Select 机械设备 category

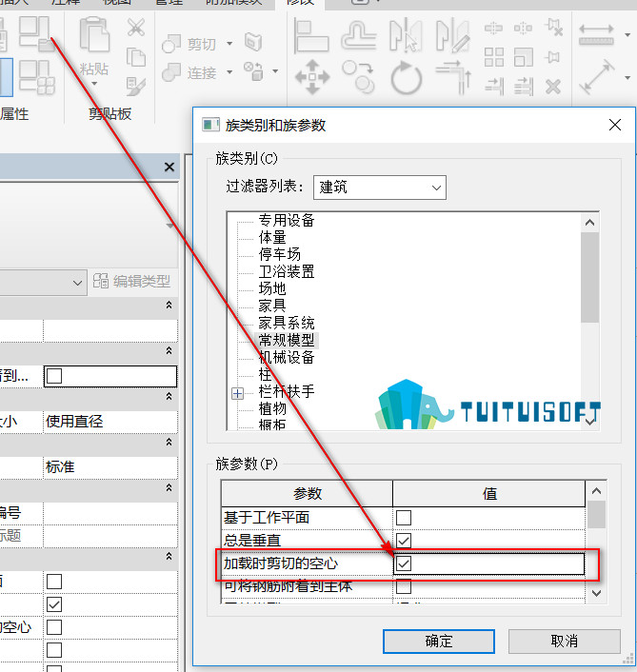coord(287,358)
